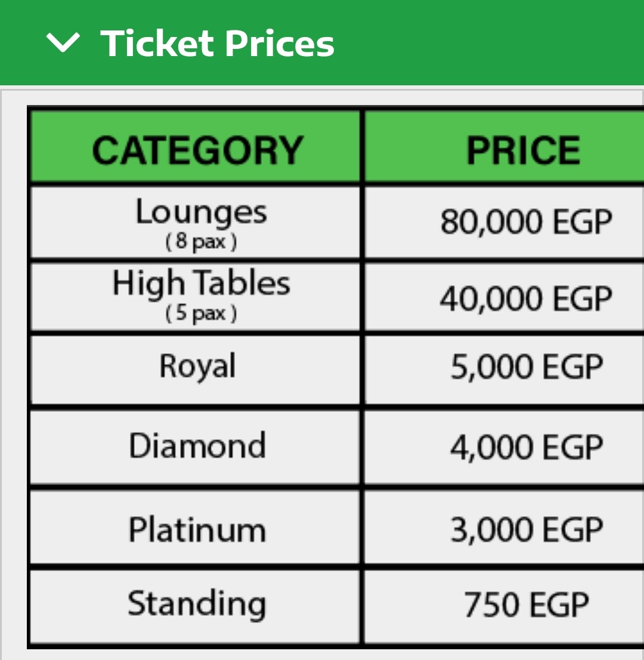Screen dimensions: 644x660
Task: Click the 40,000 EGP price
Action: coord(526,298)
